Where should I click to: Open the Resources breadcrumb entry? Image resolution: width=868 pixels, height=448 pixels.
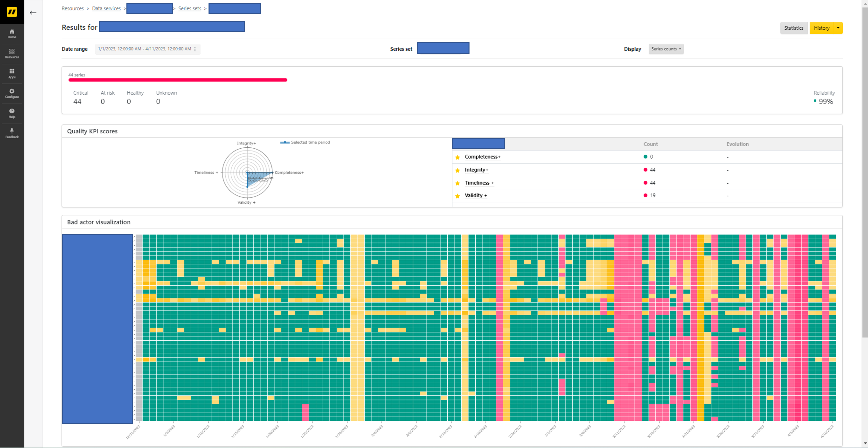click(x=73, y=8)
